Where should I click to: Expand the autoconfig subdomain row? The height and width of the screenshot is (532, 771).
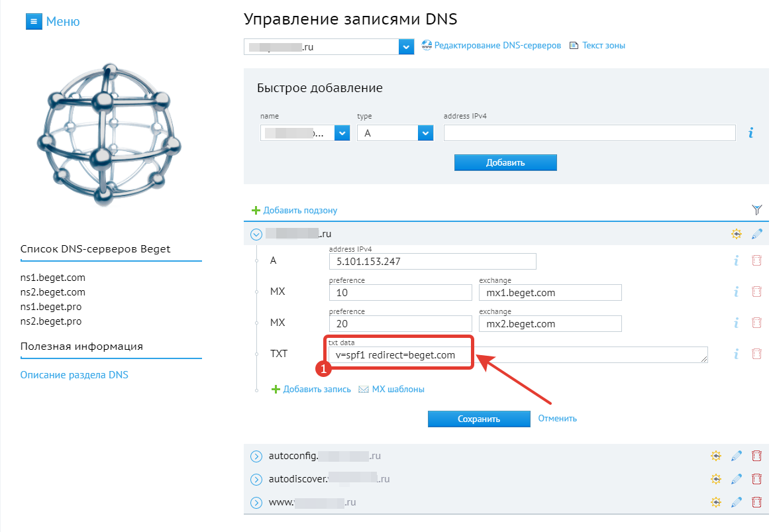click(256, 456)
